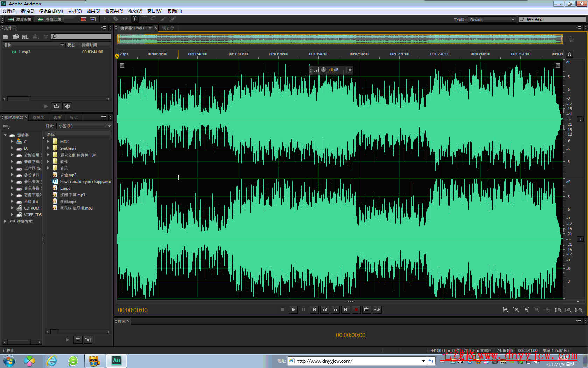The height and width of the screenshot is (368, 588).
Task: Select 江南.mp3 in media browser
Action: (x=68, y=201)
